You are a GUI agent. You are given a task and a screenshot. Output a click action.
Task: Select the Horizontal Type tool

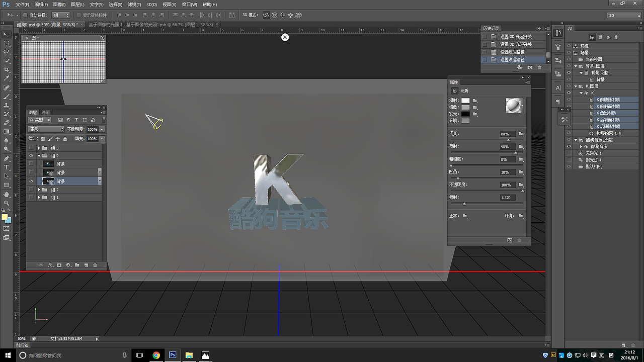coord(7,167)
